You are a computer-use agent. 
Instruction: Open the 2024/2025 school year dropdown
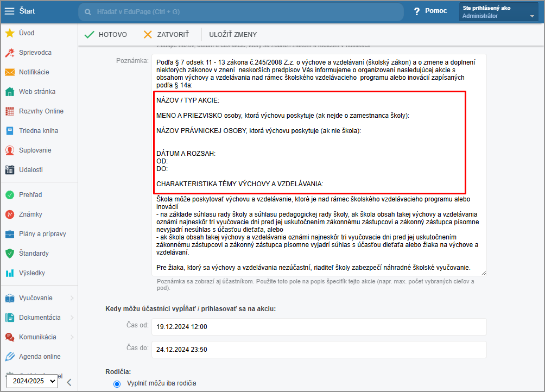pos(31,381)
